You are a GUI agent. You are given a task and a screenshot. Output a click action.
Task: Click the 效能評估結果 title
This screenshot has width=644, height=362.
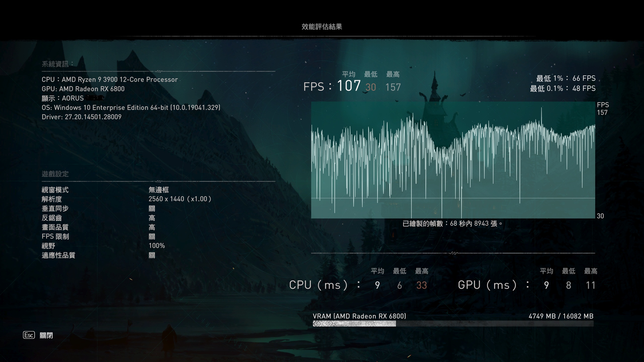point(322,27)
